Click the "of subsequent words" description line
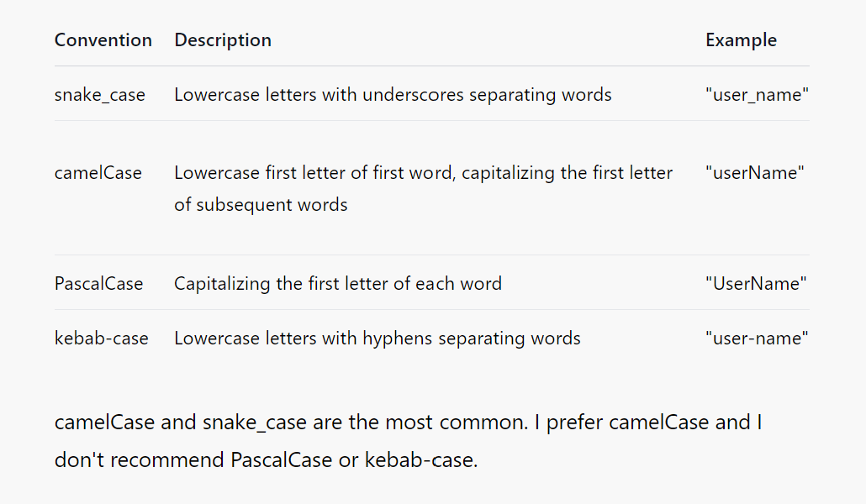 coord(261,205)
